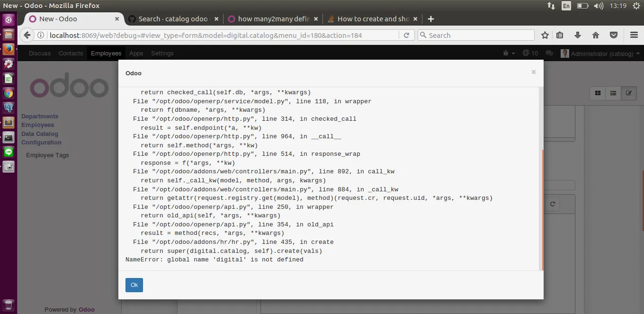
Task: Click Configuration in sidebar
Action: (41, 142)
